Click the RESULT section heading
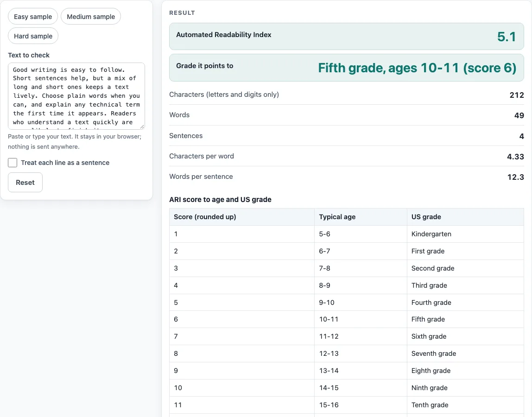Image resolution: width=532 pixels, height=417 pixels. coord(182,13)
